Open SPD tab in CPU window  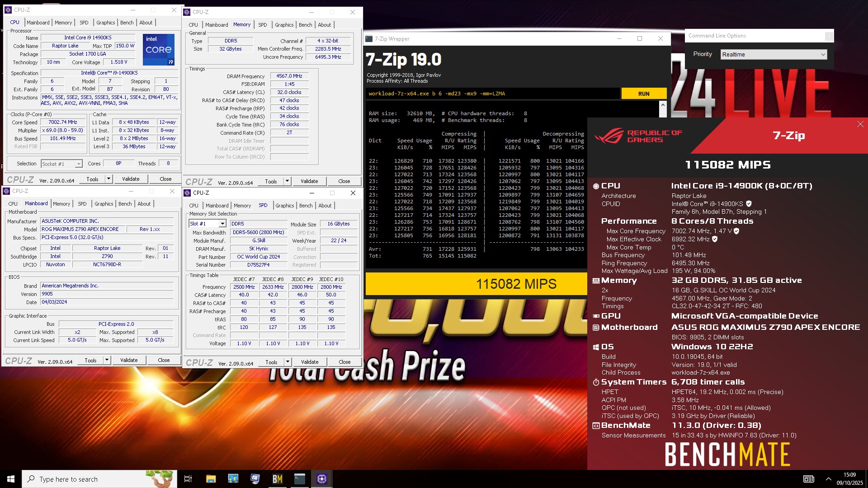point(84,23)
